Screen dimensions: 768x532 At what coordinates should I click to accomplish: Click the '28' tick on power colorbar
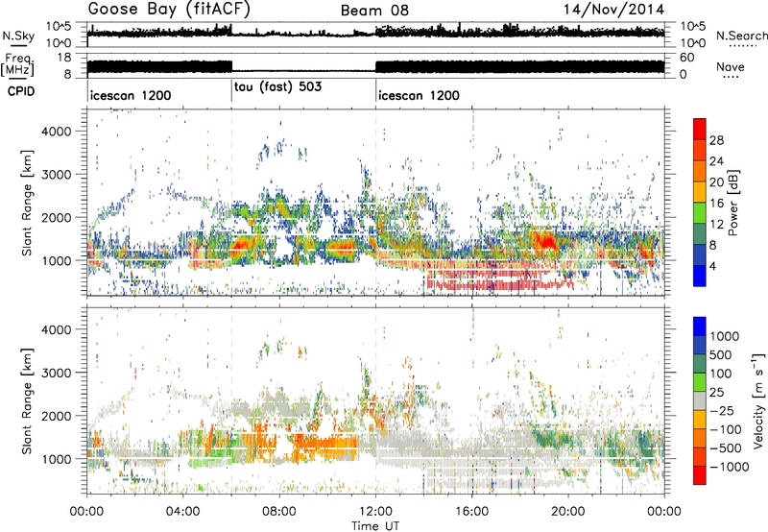point(716,140)
